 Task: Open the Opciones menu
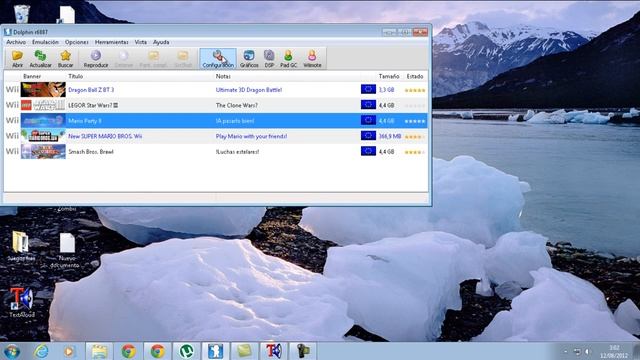point(77,42)
